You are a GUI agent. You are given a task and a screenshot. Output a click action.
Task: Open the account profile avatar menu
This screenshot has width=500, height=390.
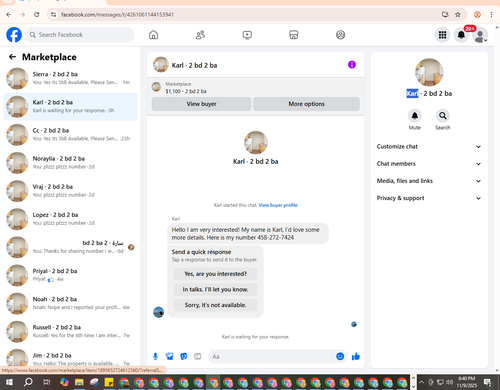[480, 35]
